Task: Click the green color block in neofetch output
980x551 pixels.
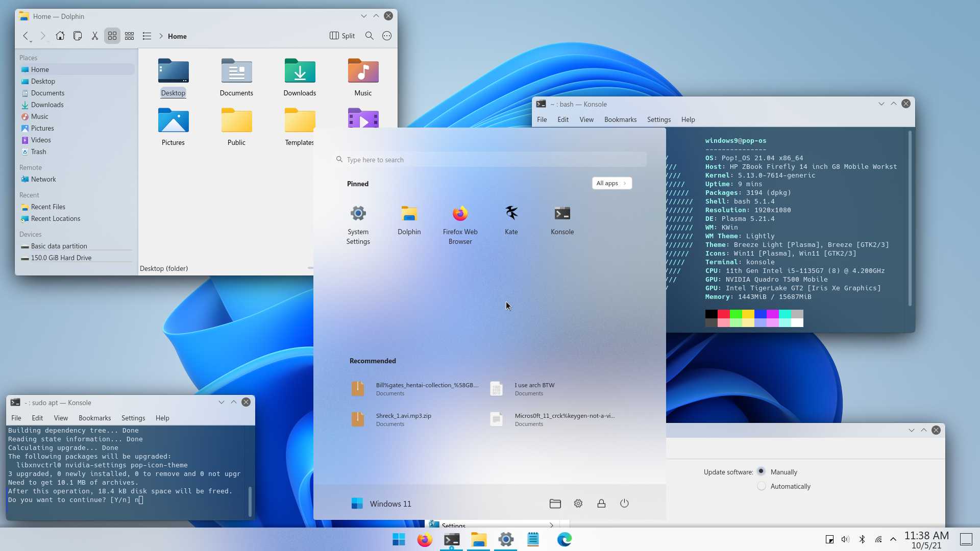Action: 736,314
